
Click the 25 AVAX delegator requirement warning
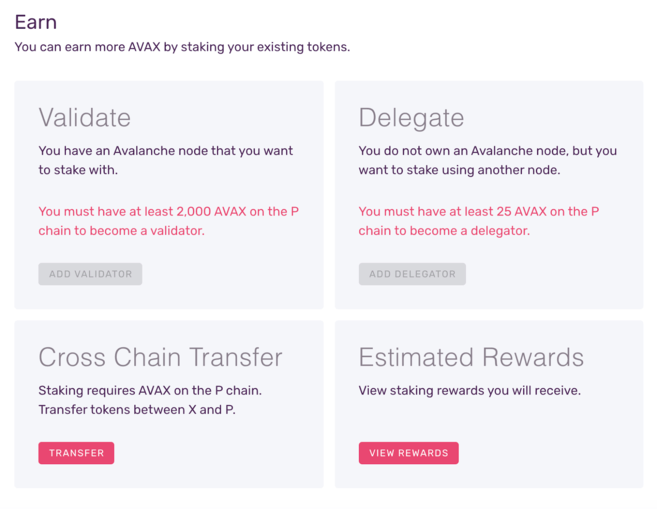(x=479, y=221)
